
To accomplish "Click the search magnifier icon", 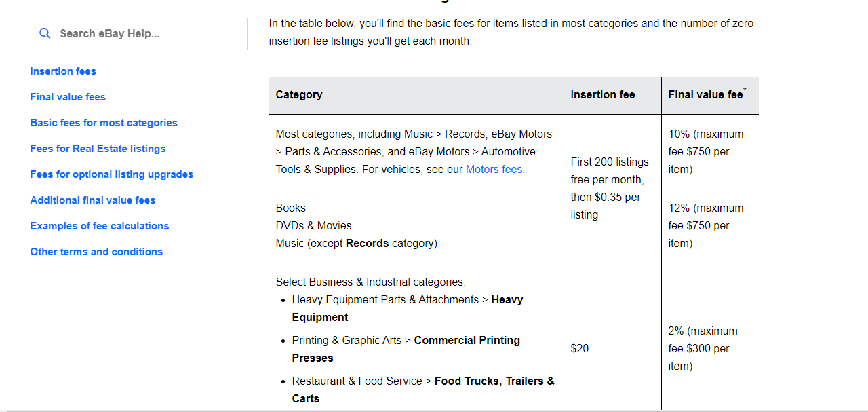I will point(45,33).
